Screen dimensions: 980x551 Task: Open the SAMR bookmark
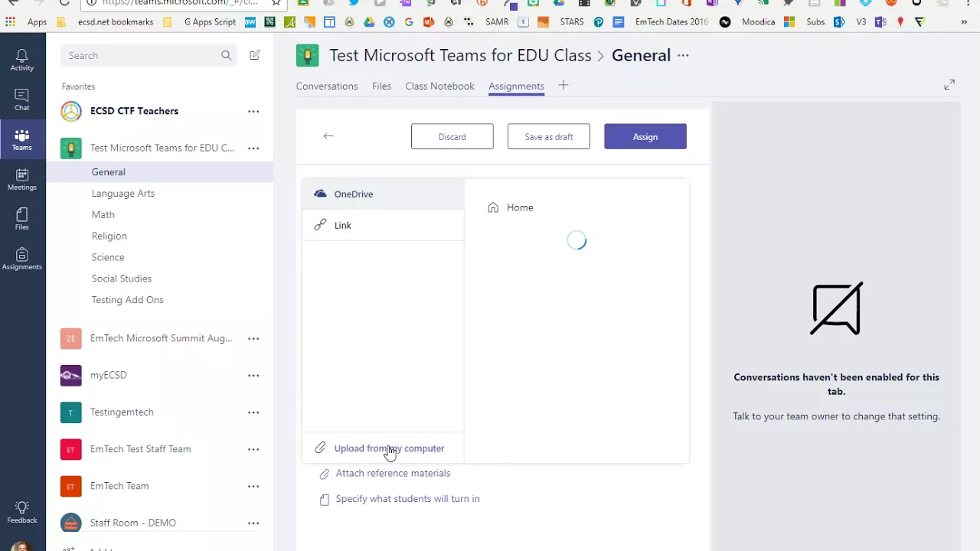[x=497, y=21]
